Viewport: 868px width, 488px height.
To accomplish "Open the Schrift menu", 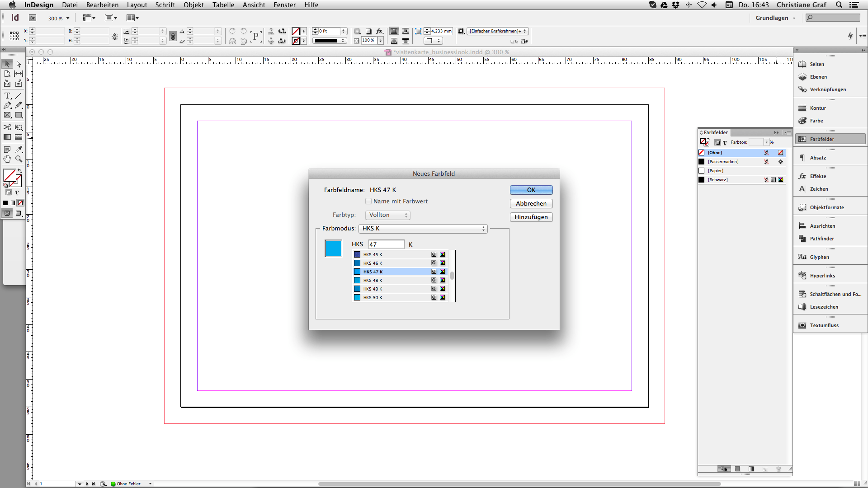I will (x=165, y=5).
